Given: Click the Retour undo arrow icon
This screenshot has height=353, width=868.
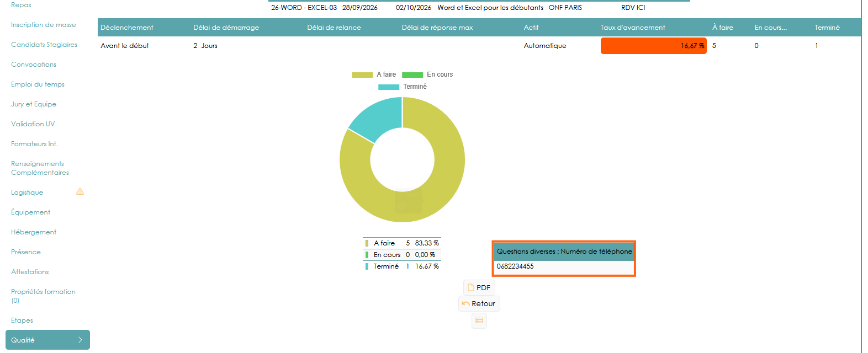Looking at the screenshot, I should tap(465, 304).
